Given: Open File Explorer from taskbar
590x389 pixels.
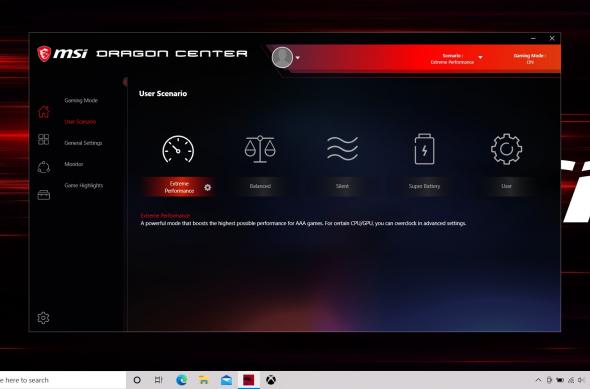Looking at the screenshot, I should (204, 380).
